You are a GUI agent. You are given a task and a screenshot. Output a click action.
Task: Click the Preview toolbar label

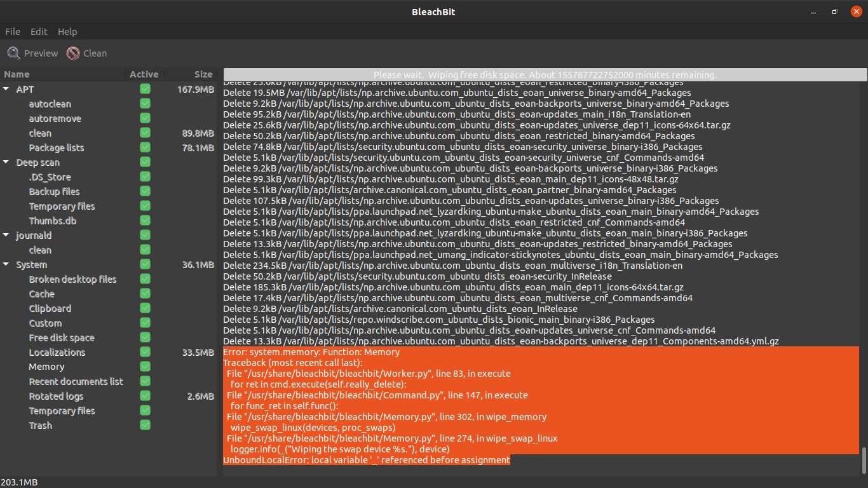coord(41,53)
